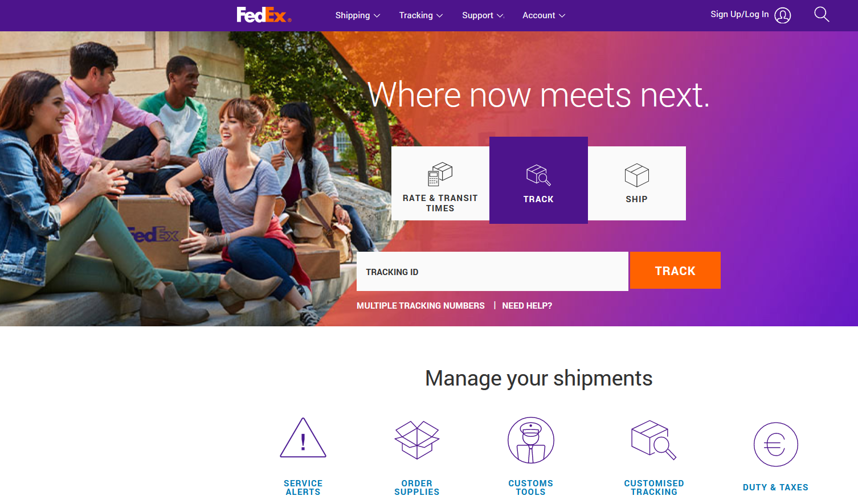Open the Support dropdown menu
Viewport: 858px width, 504px height.
click(x=483, y=15)
